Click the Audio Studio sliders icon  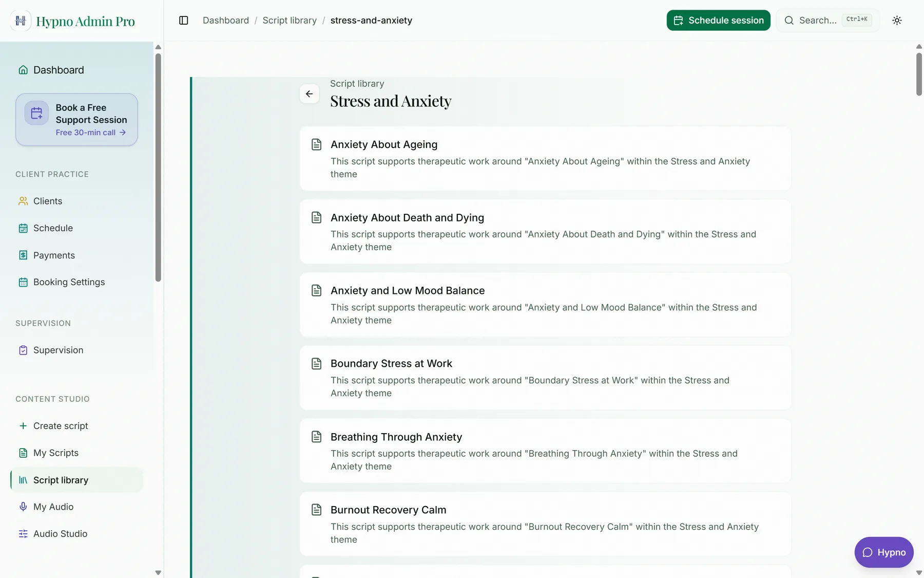pos(23,534)
